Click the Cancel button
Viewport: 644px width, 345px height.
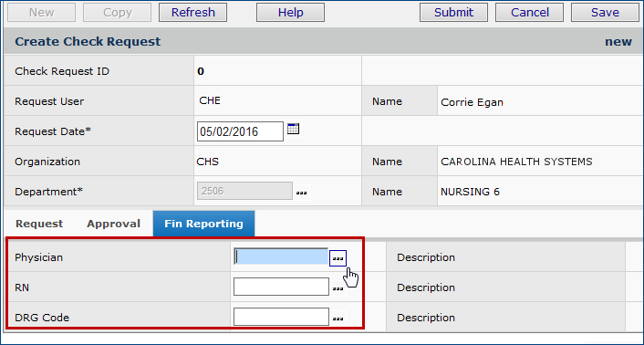(x=530, y=13)
